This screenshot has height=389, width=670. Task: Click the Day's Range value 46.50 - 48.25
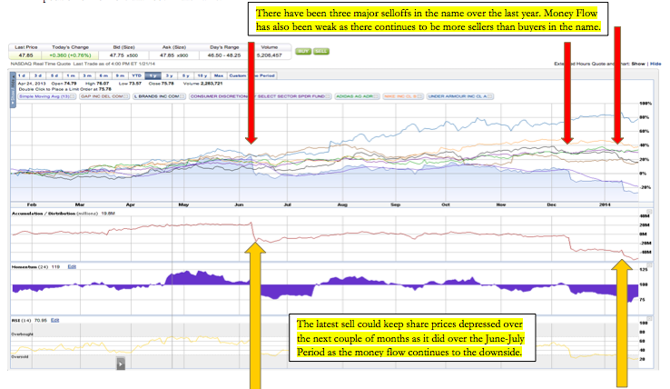pos(224,55)
